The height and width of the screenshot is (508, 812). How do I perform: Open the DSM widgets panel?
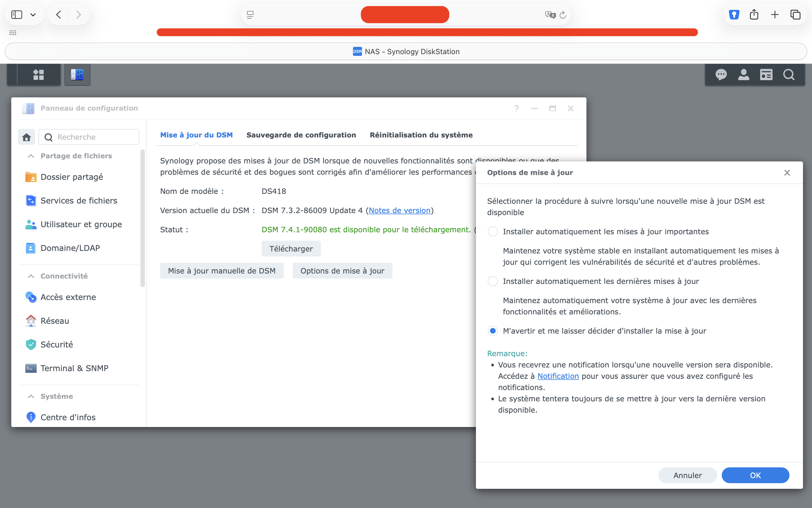(x=766, y=75)
